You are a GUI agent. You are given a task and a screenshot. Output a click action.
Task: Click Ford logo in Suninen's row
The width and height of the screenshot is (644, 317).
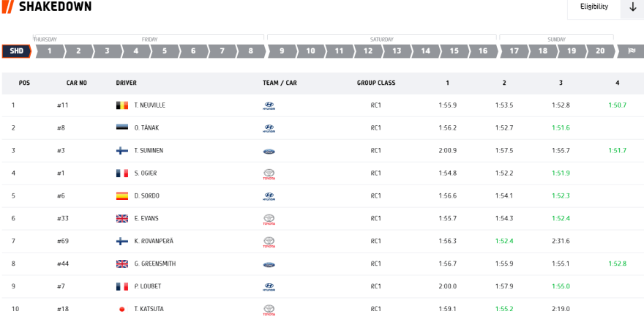click(x=269, y=151)
